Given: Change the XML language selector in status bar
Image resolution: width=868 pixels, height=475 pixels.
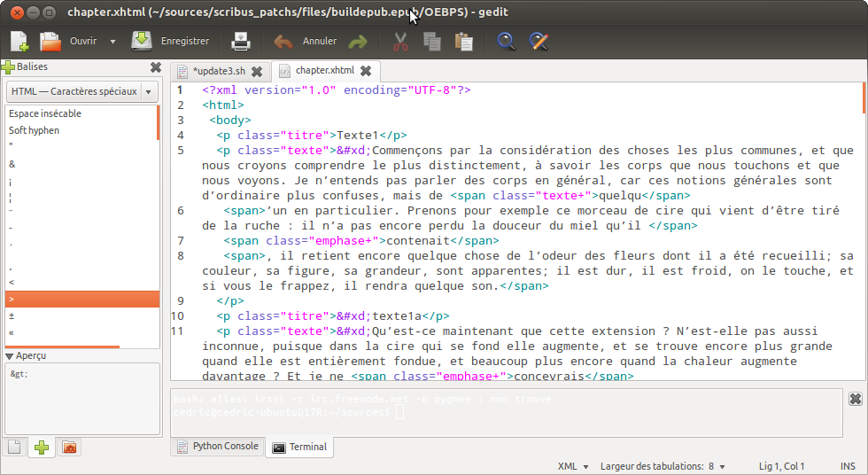Looking at the screenshot, I should pyautogui.click(x=572, y=466).
